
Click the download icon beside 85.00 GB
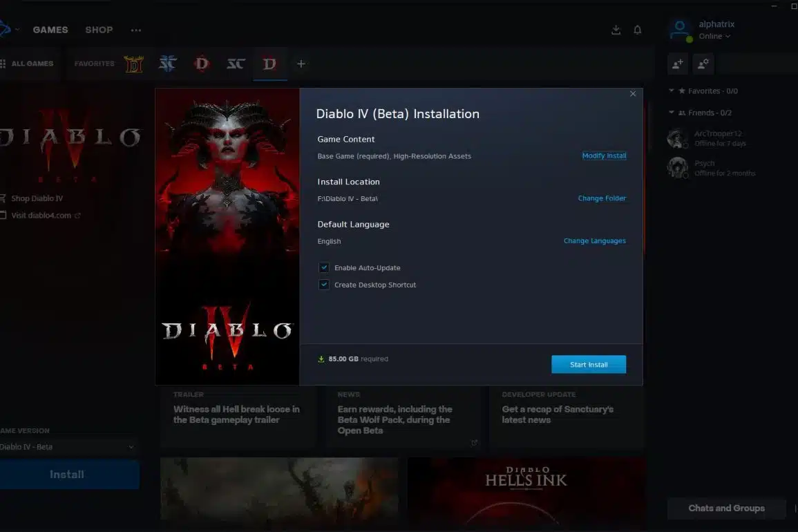321,359
